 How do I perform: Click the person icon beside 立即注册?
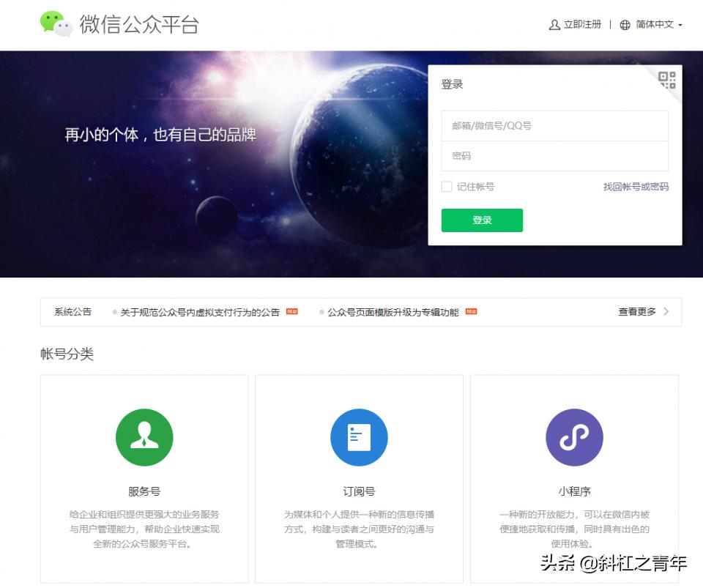554,24
